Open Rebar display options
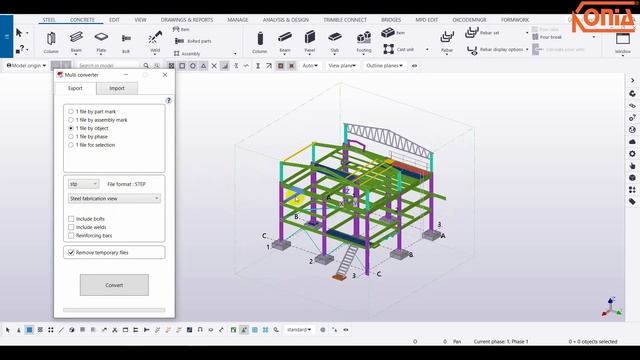Screen dimensions: 640x360 pyautogui.click(x=496, y=49)
